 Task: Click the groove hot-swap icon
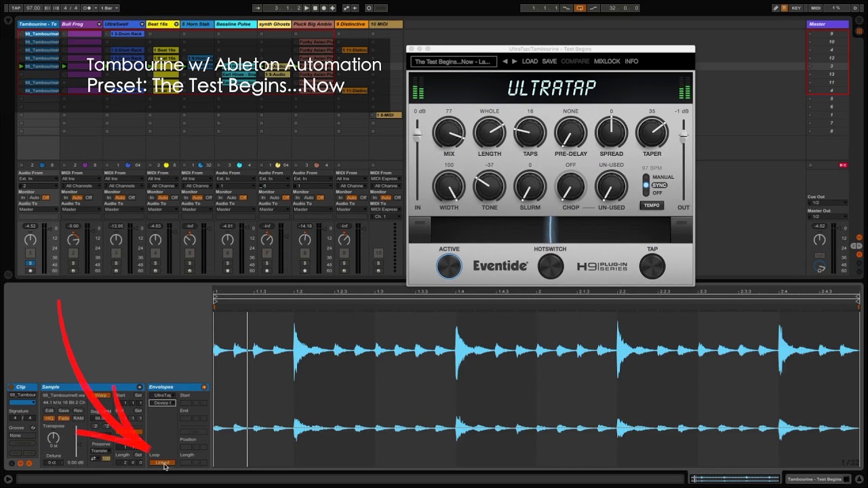point(32,428)
